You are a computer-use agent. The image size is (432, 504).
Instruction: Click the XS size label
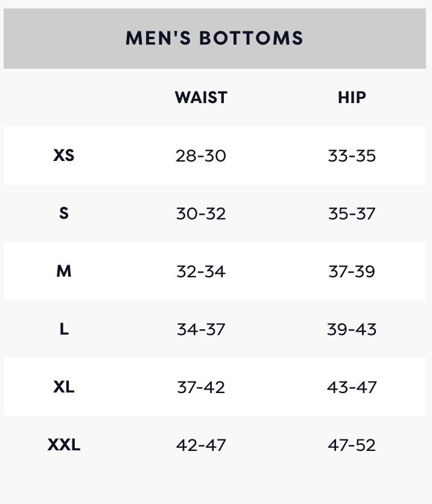pyautogui.click(x=64, y=156)
